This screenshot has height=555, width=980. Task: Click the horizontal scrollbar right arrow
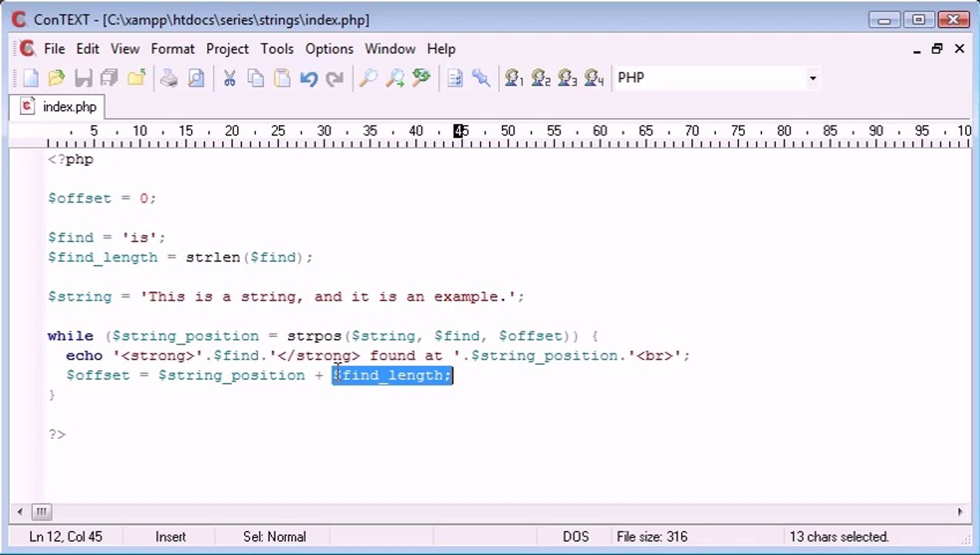[x=960, y=511]
